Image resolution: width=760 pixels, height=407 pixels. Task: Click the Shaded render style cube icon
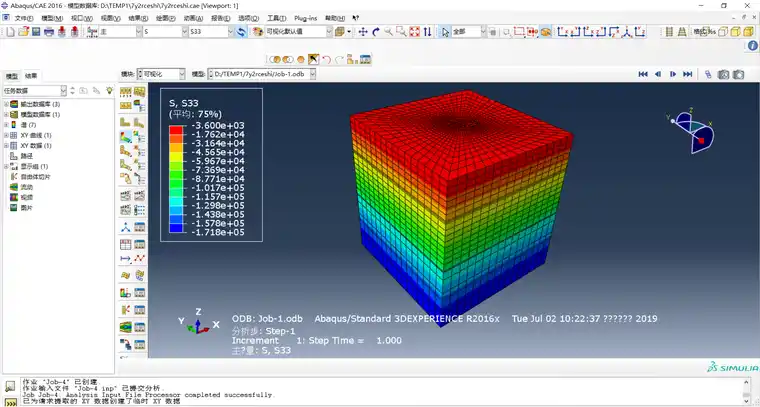click(x=747, y=32)
